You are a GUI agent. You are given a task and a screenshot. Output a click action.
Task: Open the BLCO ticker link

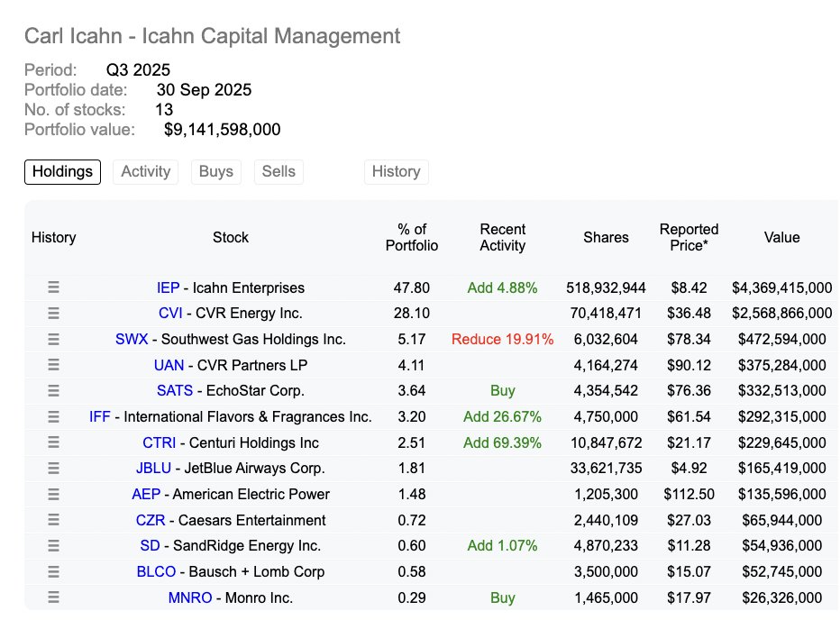[x=157, y=571]
